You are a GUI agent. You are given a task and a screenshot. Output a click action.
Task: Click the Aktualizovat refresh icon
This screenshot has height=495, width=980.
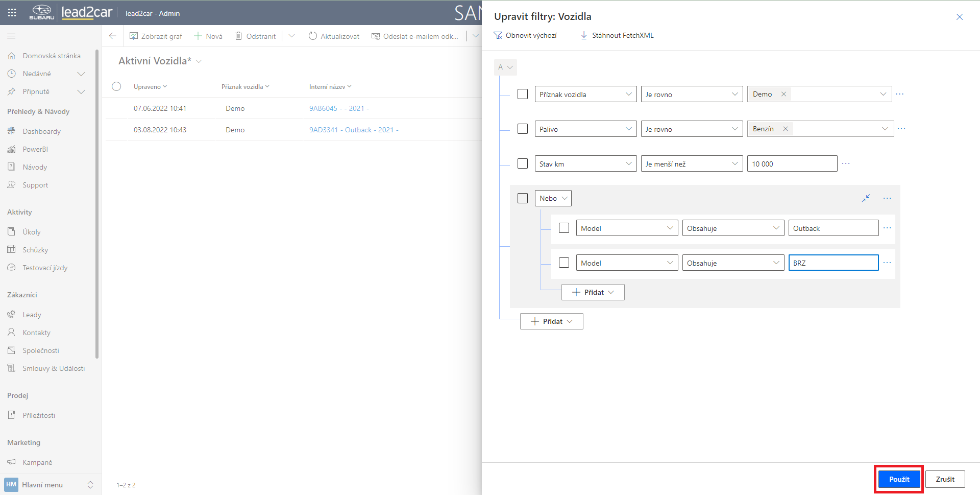[313, 36]
